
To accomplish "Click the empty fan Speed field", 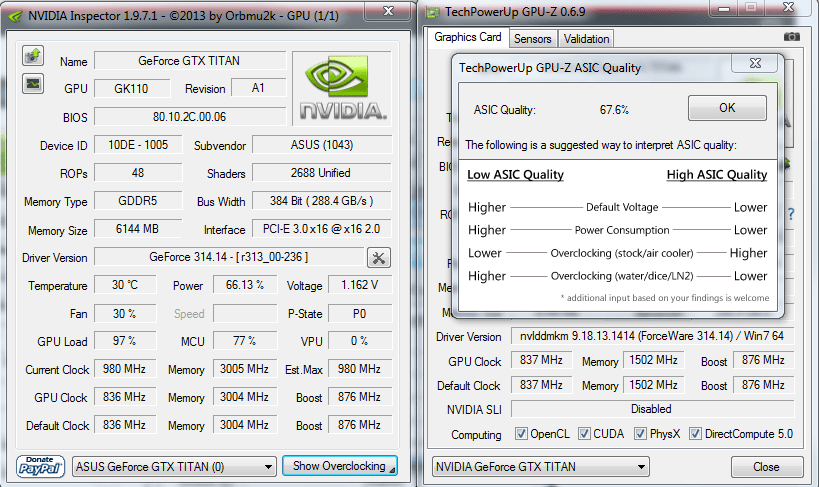I will (x=245, y=313).
